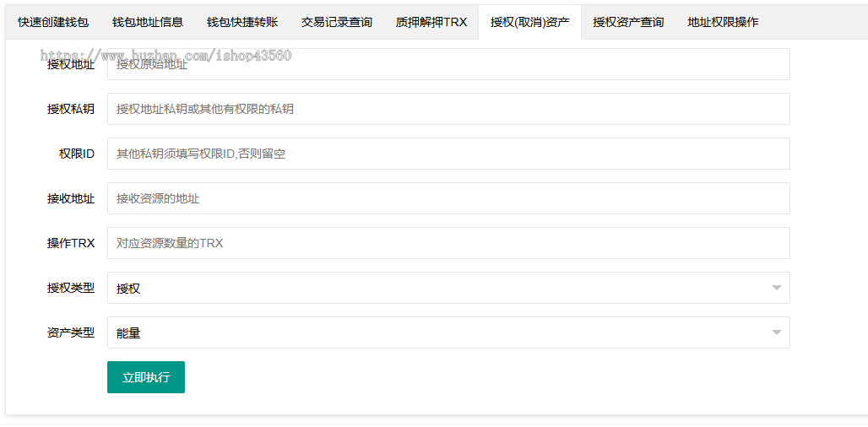The width and height of the screenshot is (868, 427).
Task: Click the 权限ID label text
Action: tap(76, 154)
